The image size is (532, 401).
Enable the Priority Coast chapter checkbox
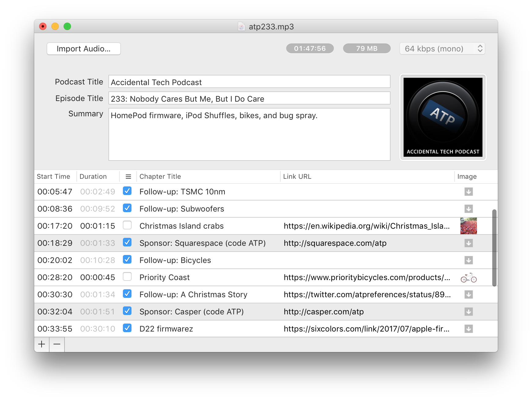(127, 277)
